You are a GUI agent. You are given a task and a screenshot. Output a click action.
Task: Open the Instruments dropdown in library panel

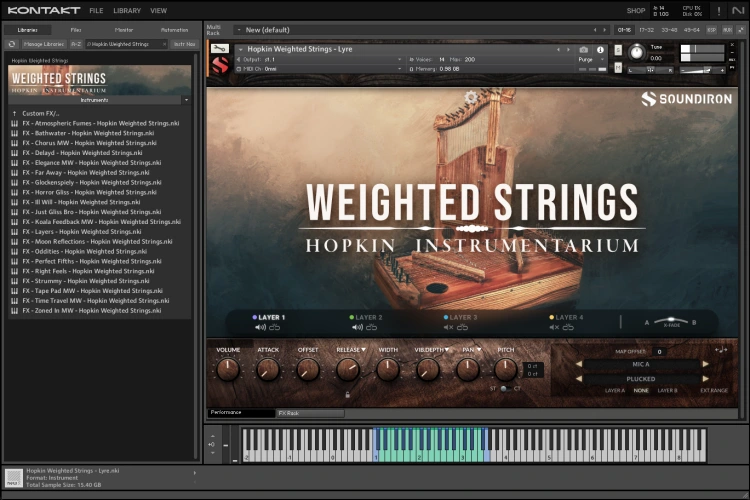click(186, 100)
